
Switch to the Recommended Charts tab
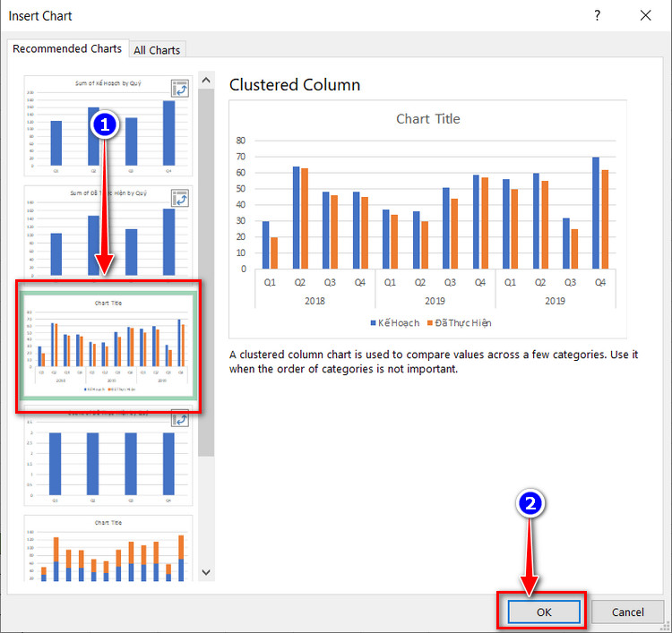pos(67,49)
